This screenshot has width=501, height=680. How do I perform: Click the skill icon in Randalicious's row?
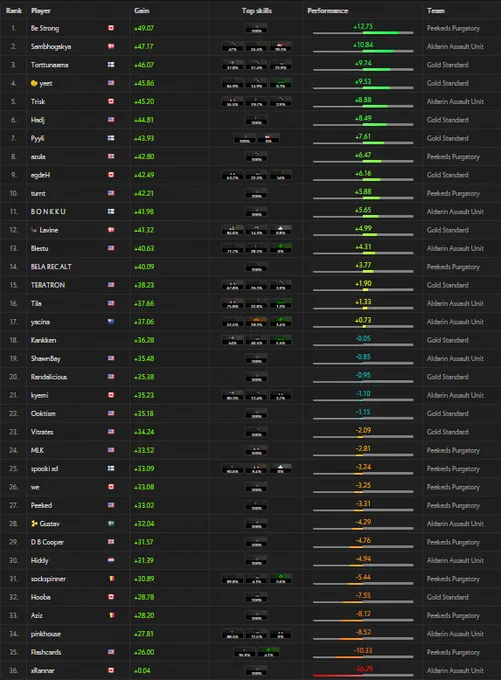click(x=256, y=377)
